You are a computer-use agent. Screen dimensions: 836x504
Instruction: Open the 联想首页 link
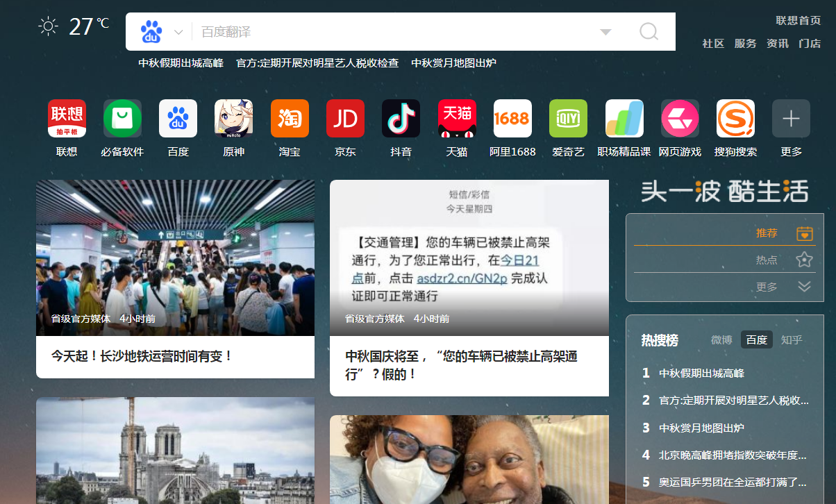coord(798,21)
